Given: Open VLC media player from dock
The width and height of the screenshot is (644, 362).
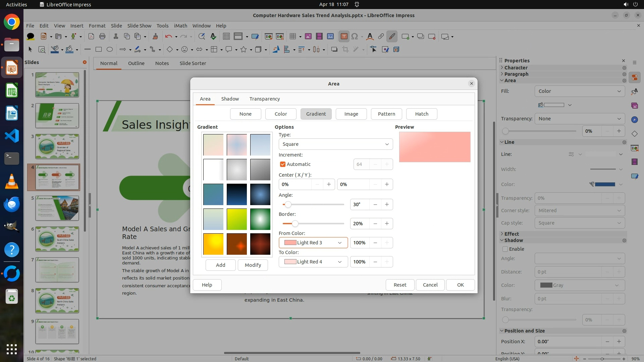Looking at the screenshot, I should (x=12, y=181).
